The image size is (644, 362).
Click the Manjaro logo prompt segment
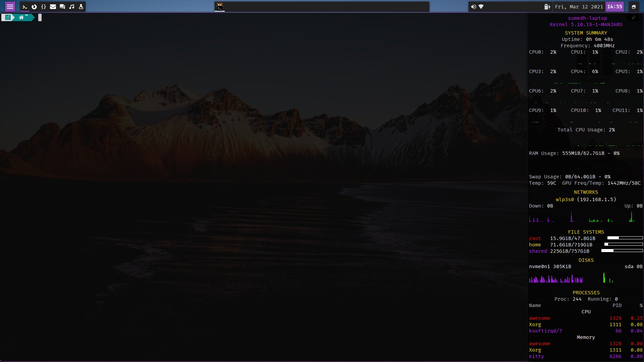coord(7,17)
